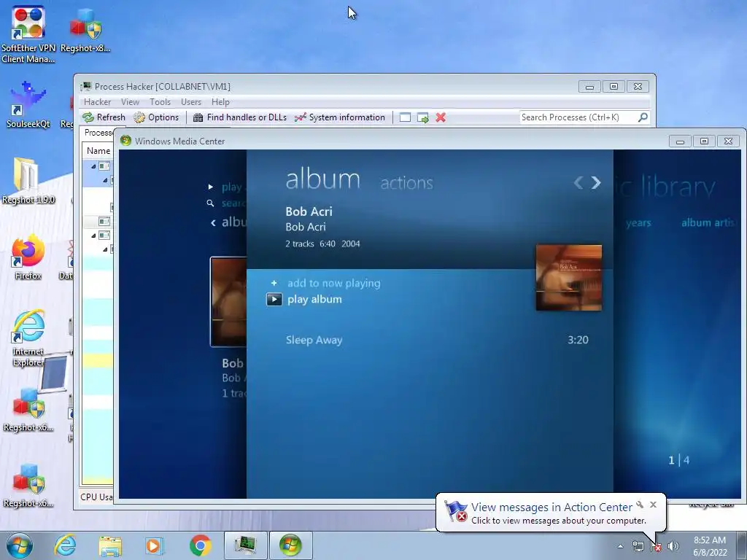Launch SoulseekQt desktop shortcut
This screenshot has width=747, height=560.
coord(28,104)
